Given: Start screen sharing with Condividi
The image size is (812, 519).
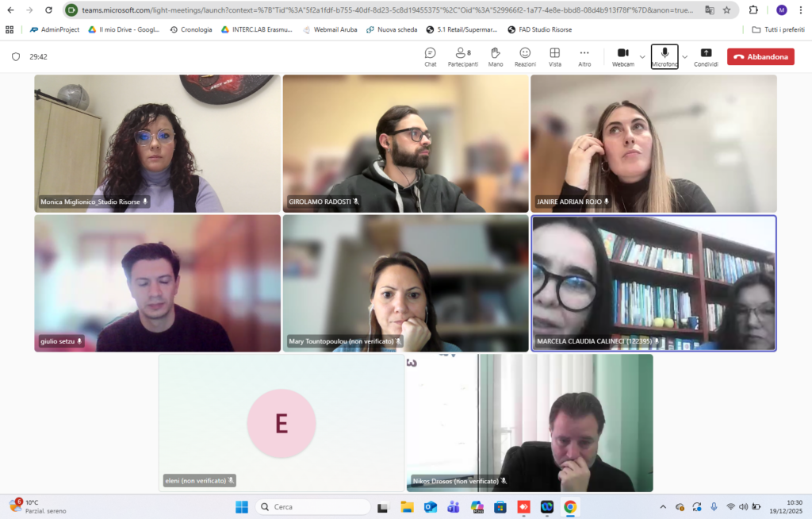Looking at the screenshot, I should [706, 57].
